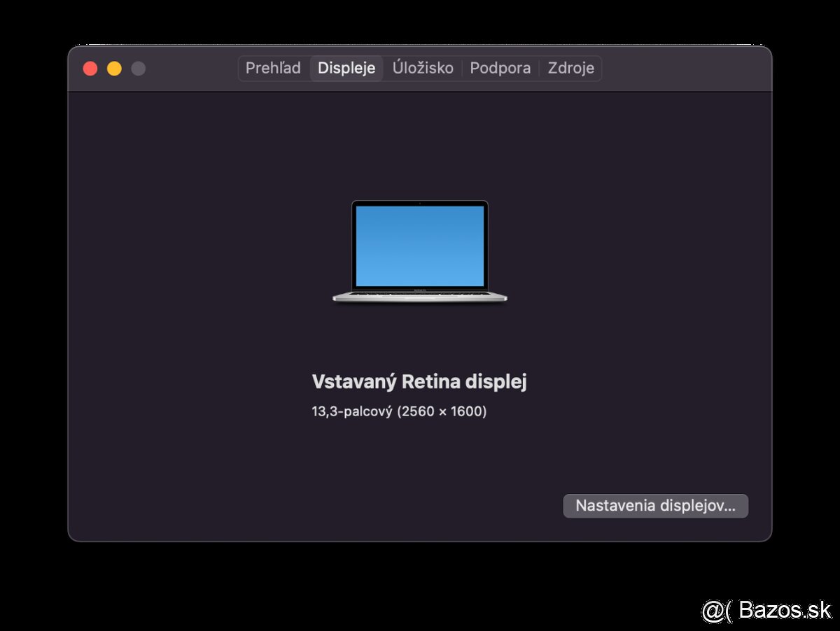Click the MacBook display illustration
The image size is (840, 631).
tap(419, 252)
